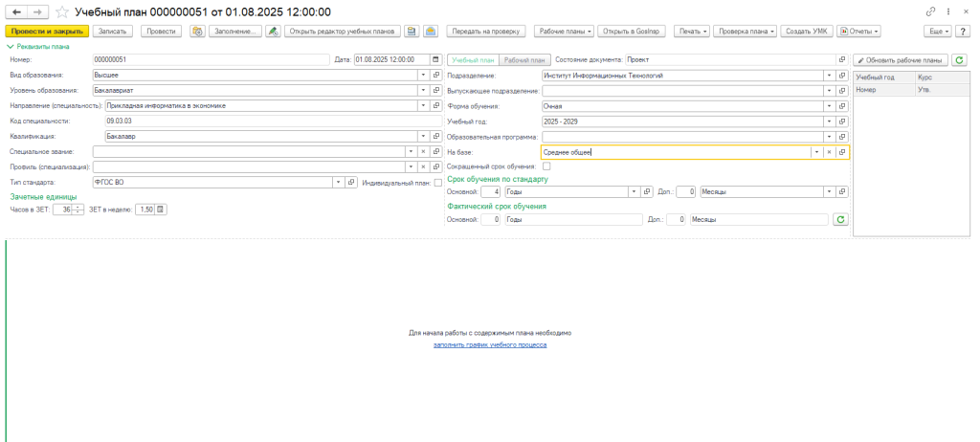Open the Еще menu
The image size is (980, 442).
click(x=937, y=32)
